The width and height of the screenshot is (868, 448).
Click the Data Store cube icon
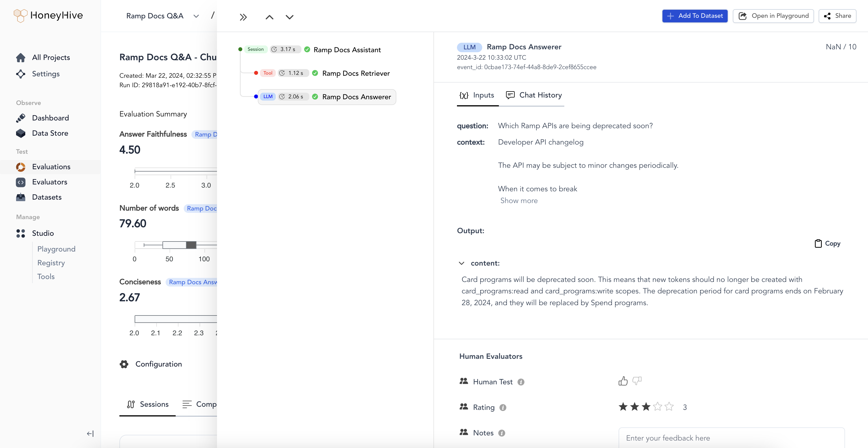pyautogui.click(x=21, y=133)
